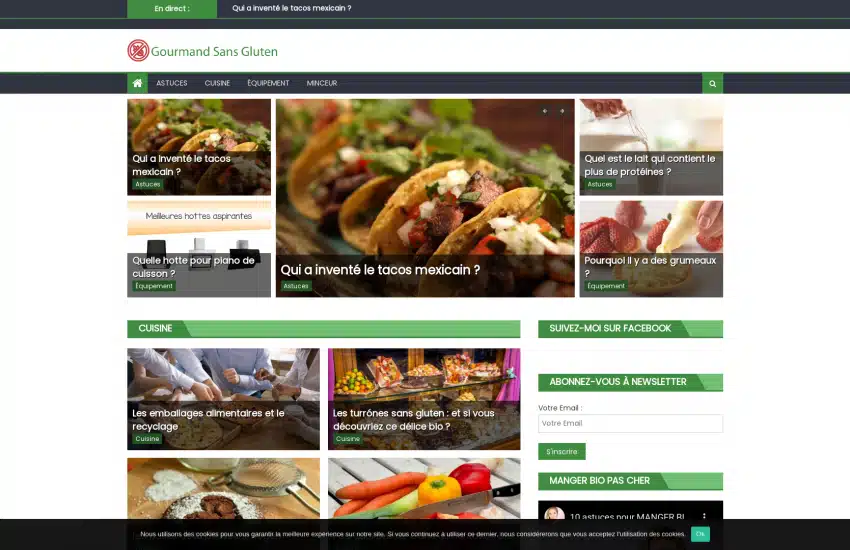Read 'Quelle hotte pour piano de cuisson ?'
850x550 pixels.
click(x=193, y=266)
